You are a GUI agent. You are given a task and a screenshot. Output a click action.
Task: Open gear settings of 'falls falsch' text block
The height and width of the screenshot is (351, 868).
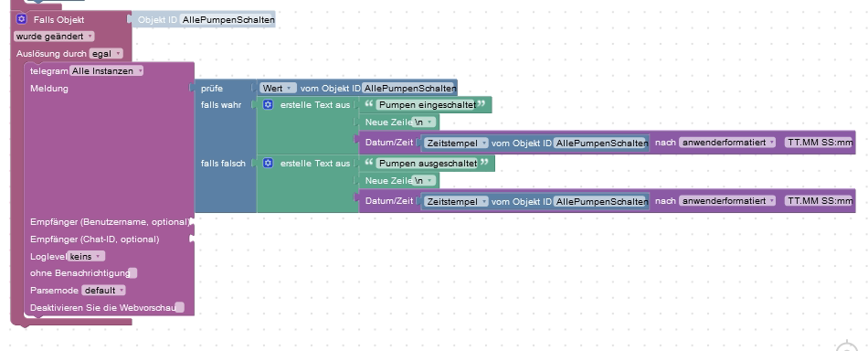[268, 163]
